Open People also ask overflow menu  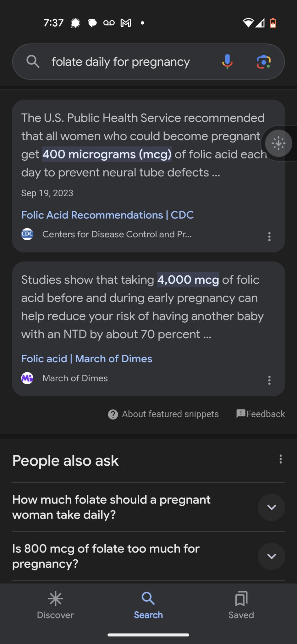pos(281,459)
